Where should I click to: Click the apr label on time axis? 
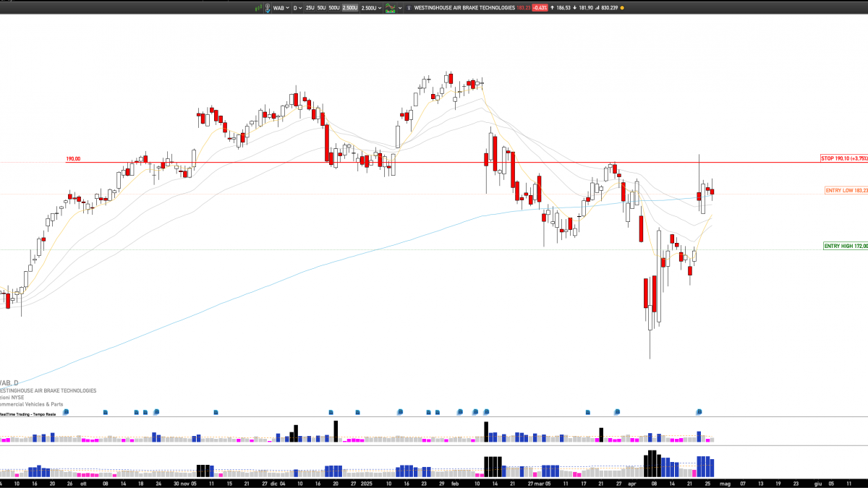(633, 483)
